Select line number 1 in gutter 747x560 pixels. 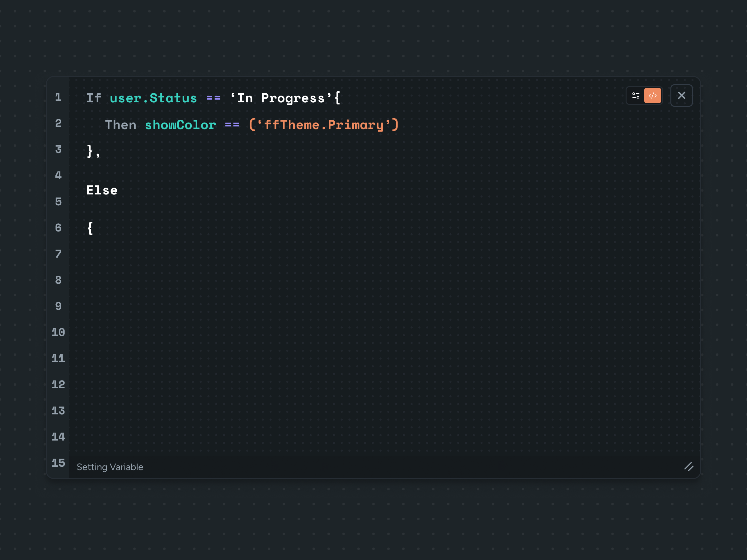click(x=58, y=97)
